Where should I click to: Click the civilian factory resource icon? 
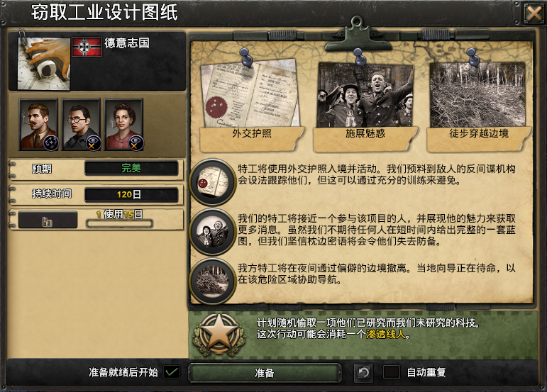[48, 220]
